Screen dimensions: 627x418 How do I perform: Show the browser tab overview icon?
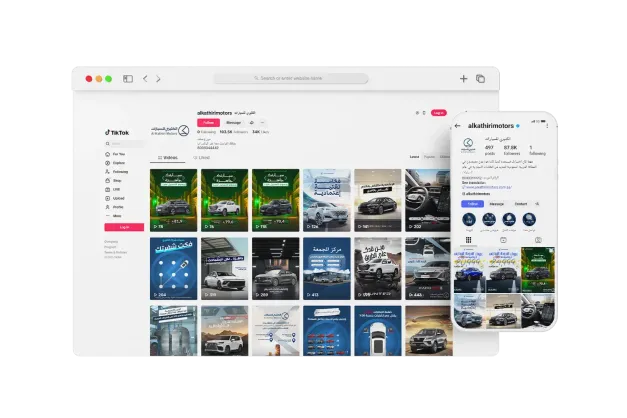(x=481, y=79)
